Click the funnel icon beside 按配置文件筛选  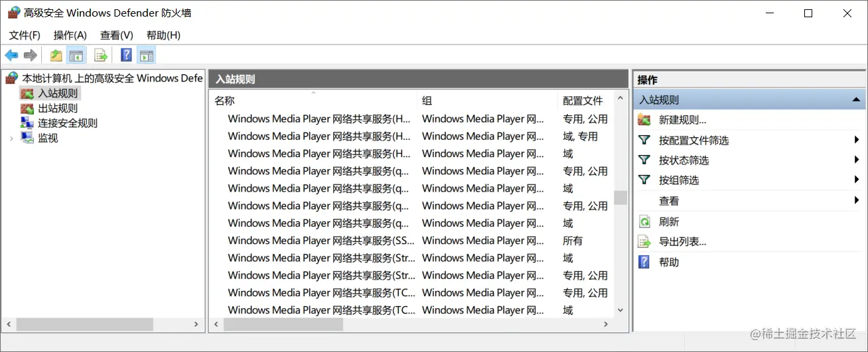click(x=644, y=140)
